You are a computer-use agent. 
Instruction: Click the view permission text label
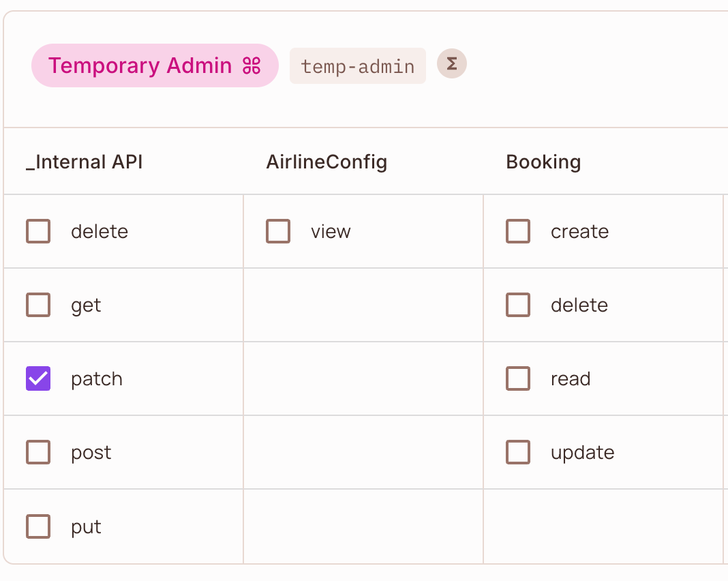point(331,231)
